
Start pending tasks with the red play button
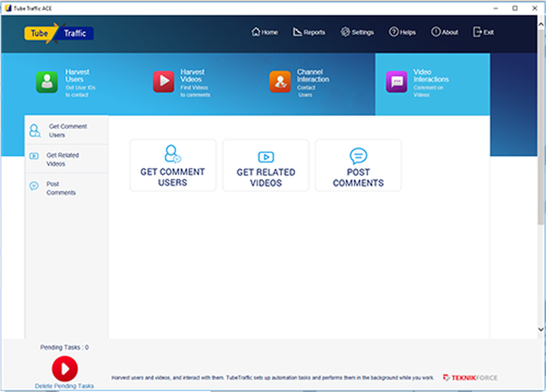(65, 369)
